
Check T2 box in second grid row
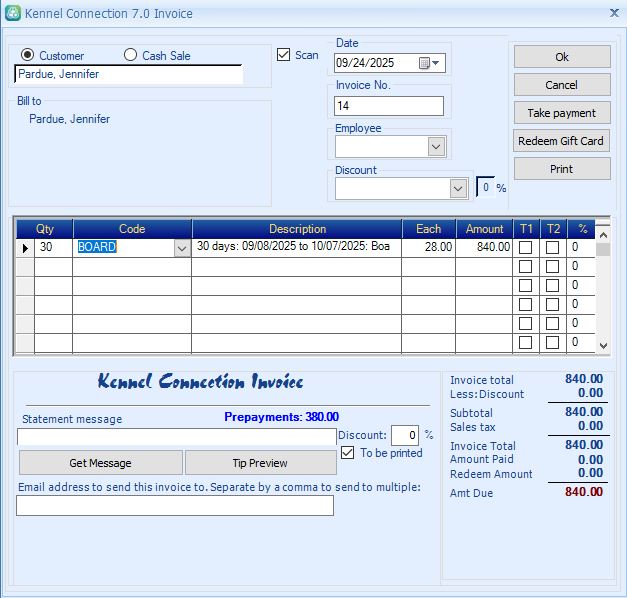coord(552,266)
